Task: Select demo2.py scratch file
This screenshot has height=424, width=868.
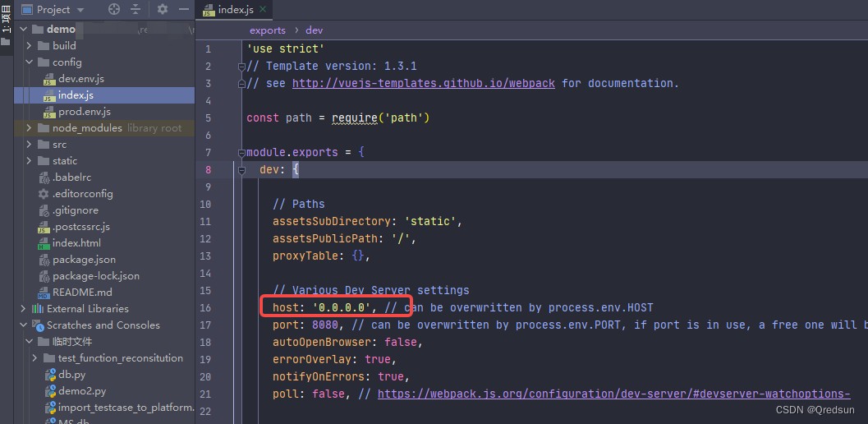Action: click(x=82, y=391)
